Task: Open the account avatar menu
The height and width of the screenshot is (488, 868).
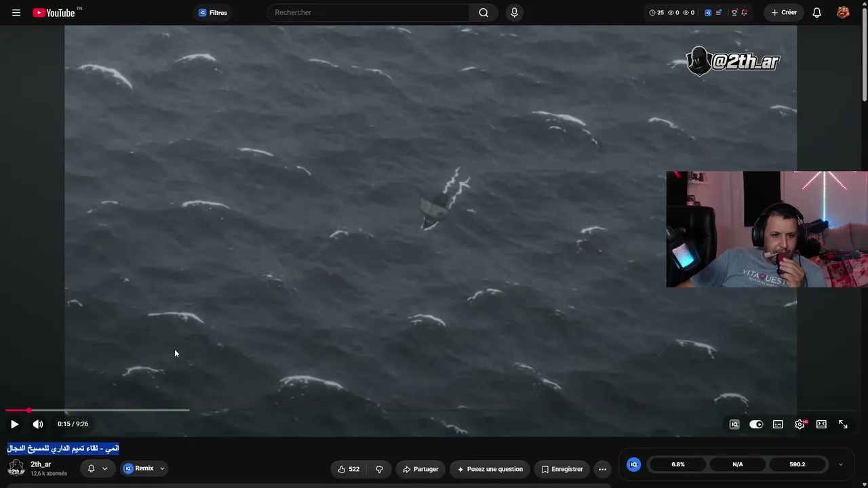Action: tap(843, 13)
